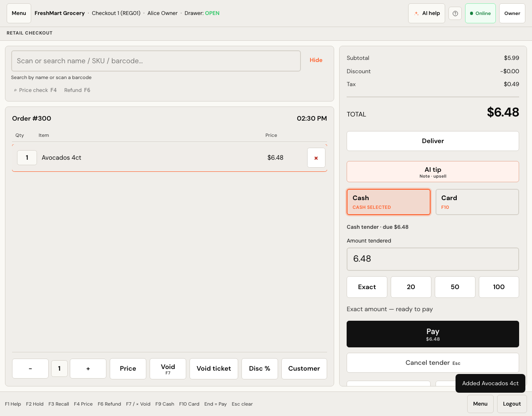Image resolution: width=532 pixels, height=416 pixels.
Task: Hide the search panel
Action: [316, 60]
